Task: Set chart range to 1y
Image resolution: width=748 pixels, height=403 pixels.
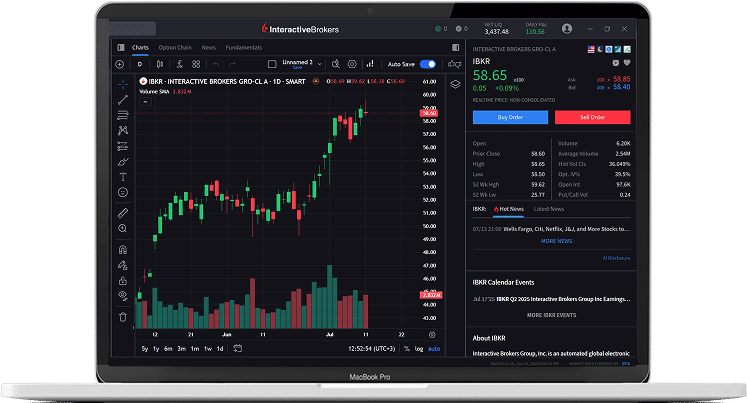Action: point(156,349)
